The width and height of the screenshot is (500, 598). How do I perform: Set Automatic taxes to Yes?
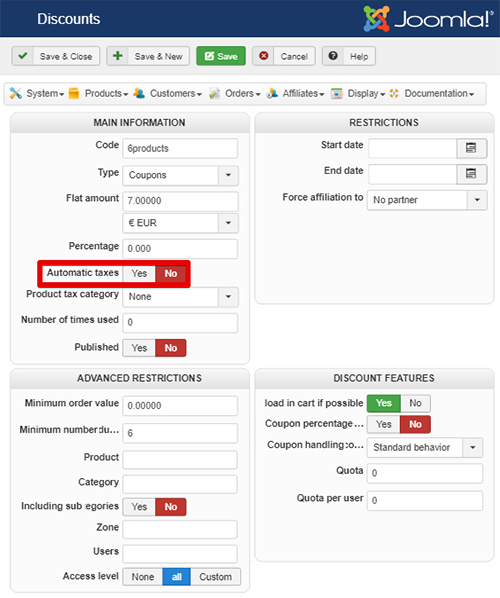click(139, 273)
